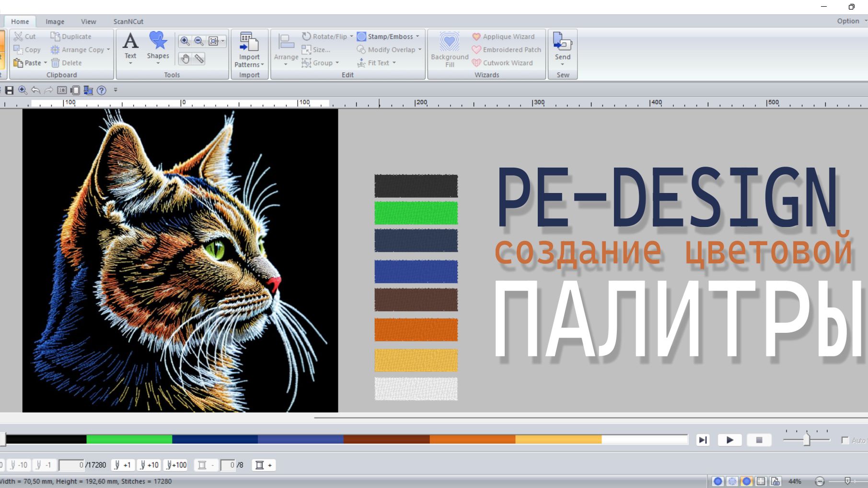
Task: Switch to the Image ribbon tab
Action: (55, 21)
